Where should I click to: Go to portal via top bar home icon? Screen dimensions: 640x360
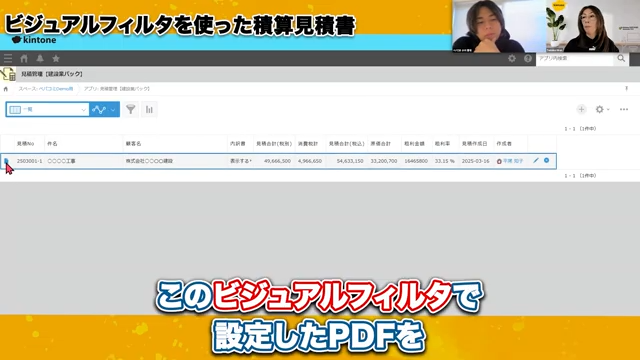click(24, 58)
